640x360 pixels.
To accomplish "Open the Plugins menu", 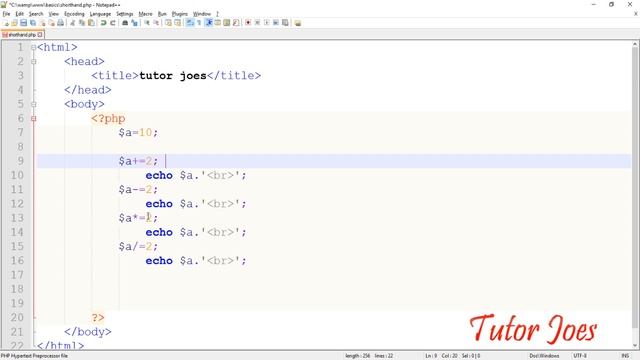I will (180, 14).
